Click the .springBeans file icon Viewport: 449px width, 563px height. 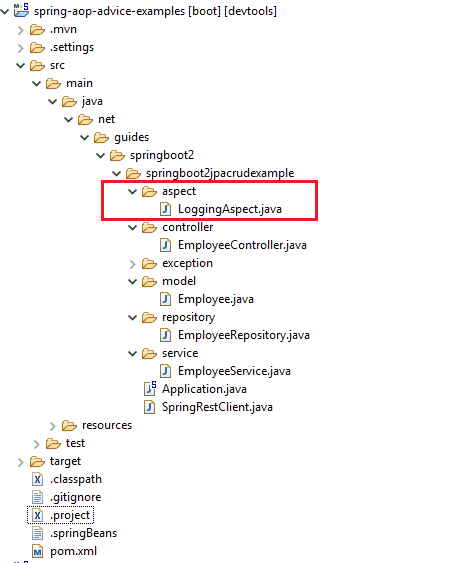pos(37,533)
